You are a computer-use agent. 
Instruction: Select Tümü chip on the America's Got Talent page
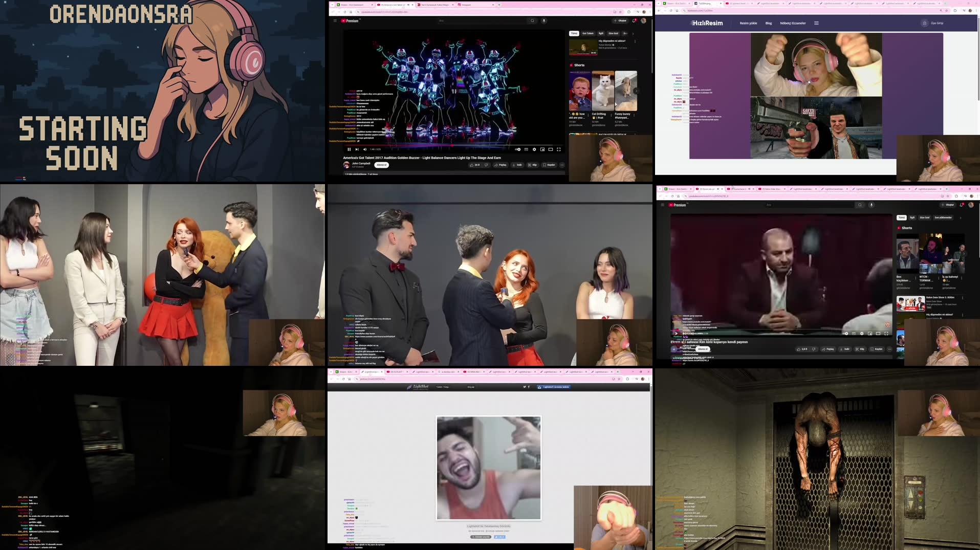(x=574, y=33)
